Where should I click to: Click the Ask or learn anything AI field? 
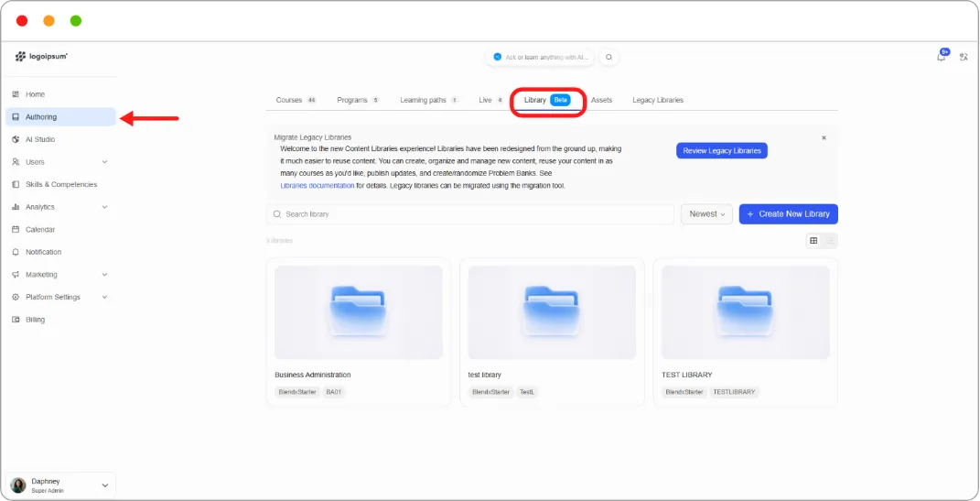[541, 57]
